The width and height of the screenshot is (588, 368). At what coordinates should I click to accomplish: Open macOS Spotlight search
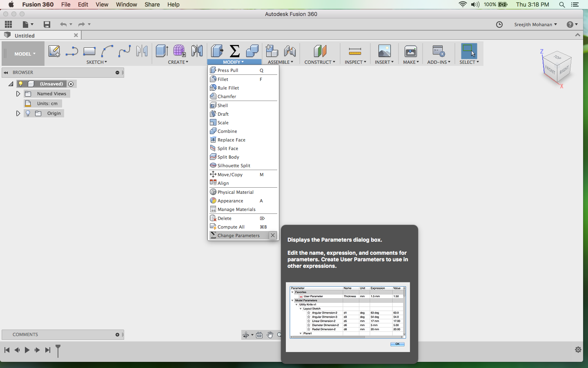click(562, 4)
